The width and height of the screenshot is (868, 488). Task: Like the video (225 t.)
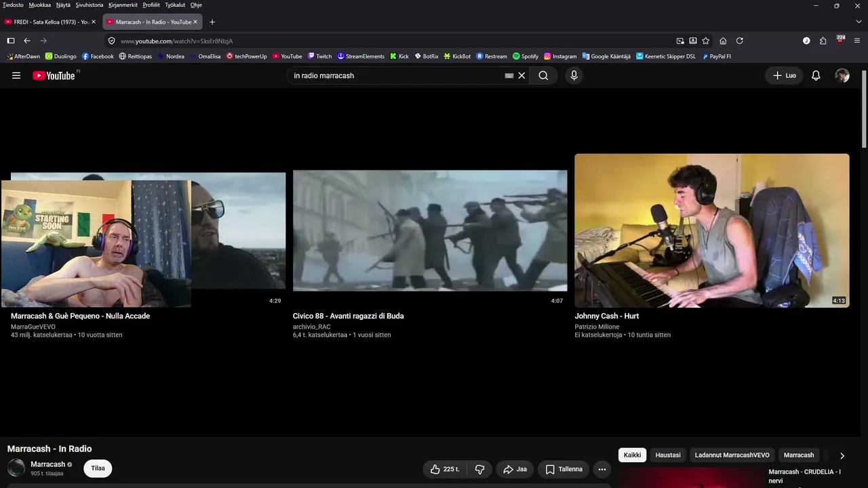[445, 469]
